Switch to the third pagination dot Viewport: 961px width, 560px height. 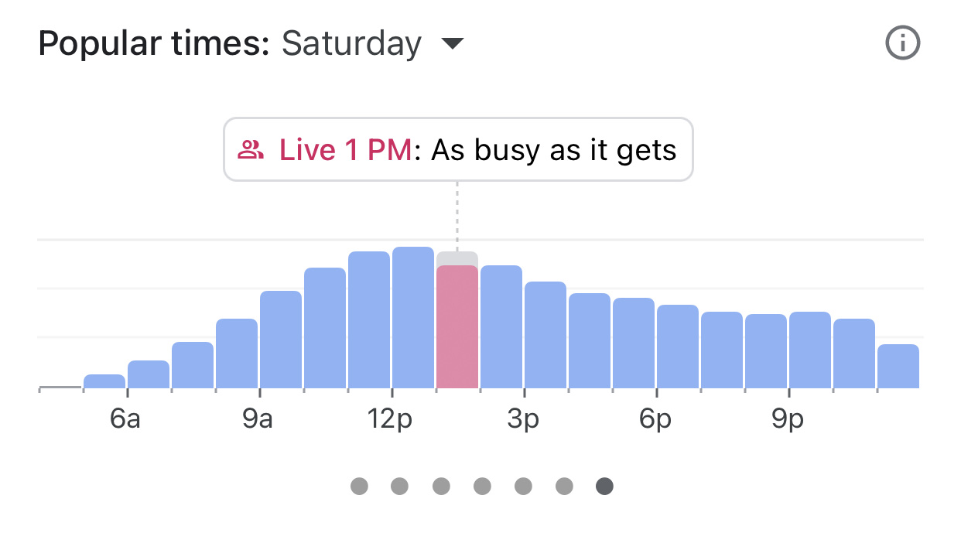441,486
